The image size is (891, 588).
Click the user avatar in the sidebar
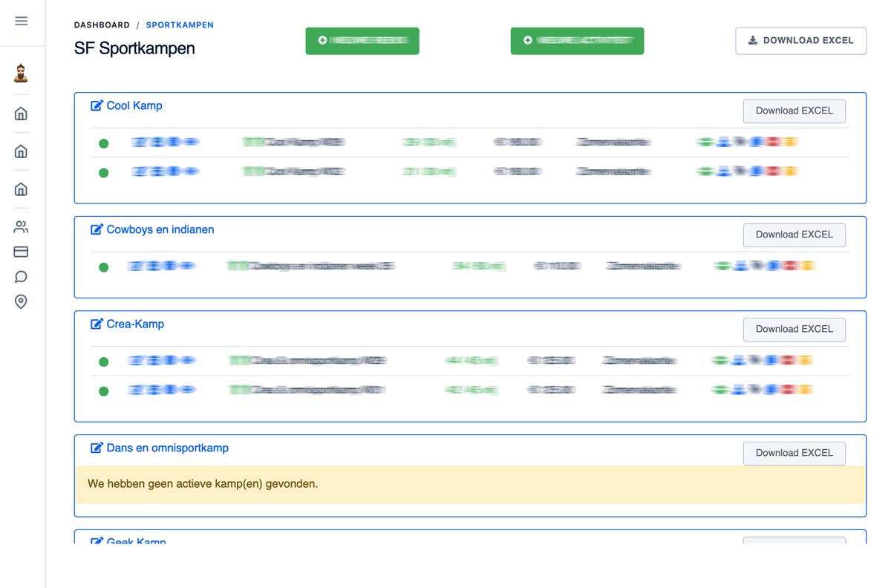22,73
